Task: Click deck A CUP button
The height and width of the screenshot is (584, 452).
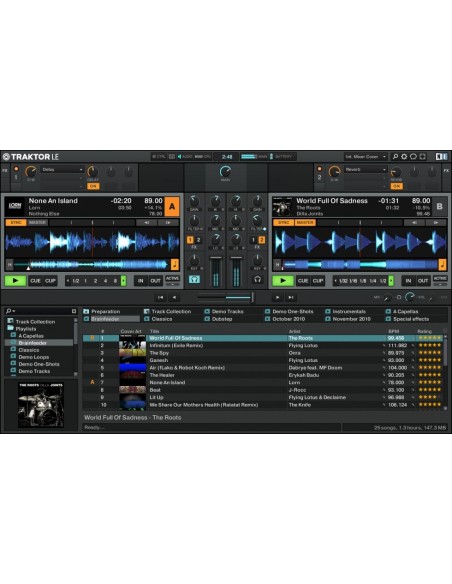Action: point(50,280)
